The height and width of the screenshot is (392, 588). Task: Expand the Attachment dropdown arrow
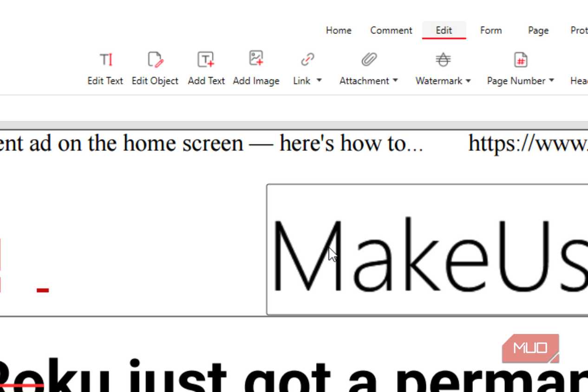point(395,80)
